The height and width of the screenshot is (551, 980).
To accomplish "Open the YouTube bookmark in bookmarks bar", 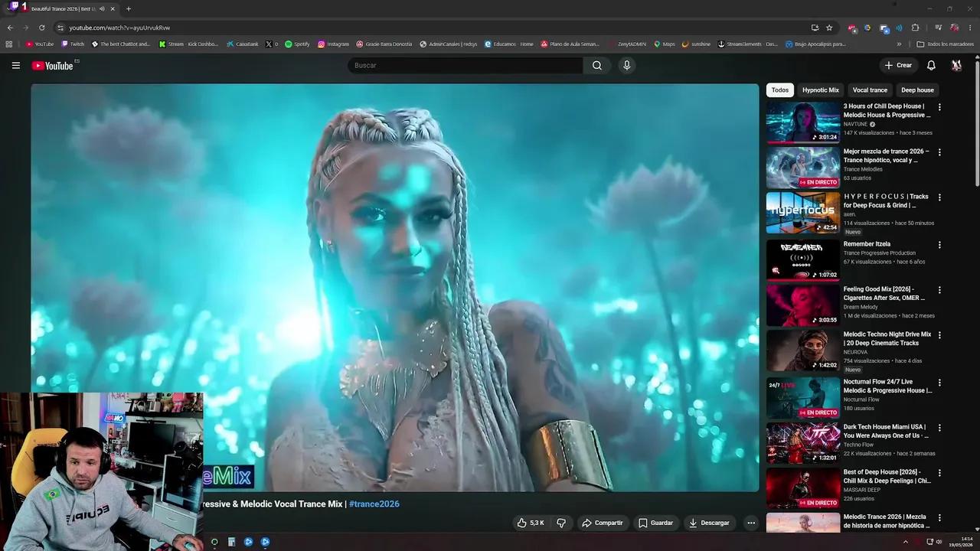I will click(40, 44).
